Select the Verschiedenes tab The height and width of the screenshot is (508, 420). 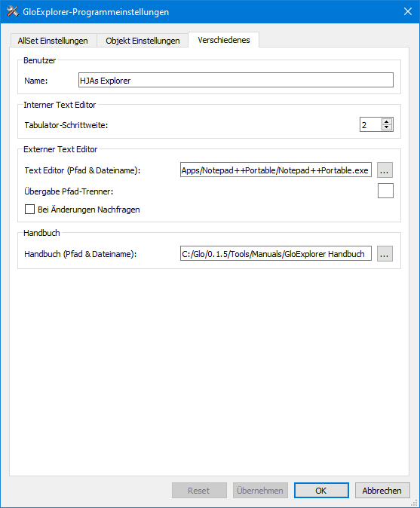click(224, 40)
